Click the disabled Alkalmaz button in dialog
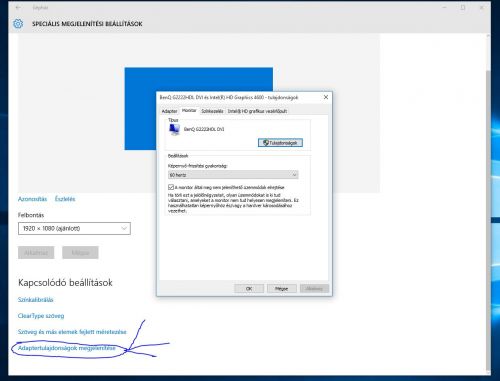 314,289
